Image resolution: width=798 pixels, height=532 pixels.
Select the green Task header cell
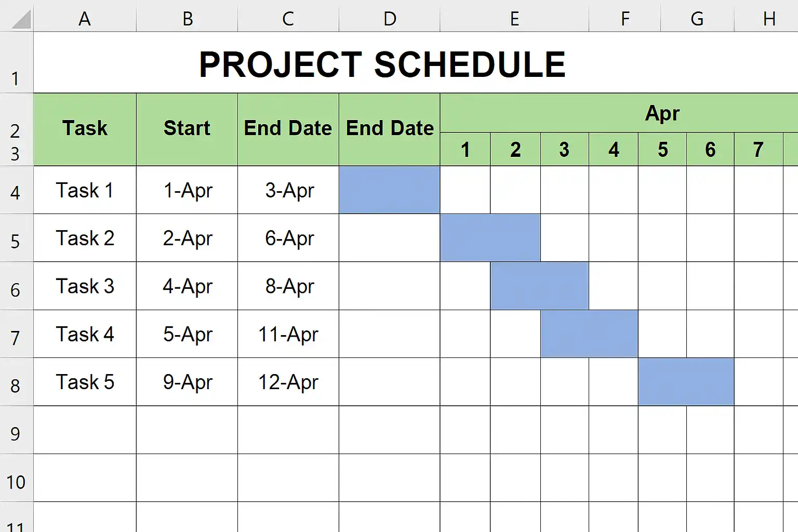pyautogui.click(x=85, y=129)
